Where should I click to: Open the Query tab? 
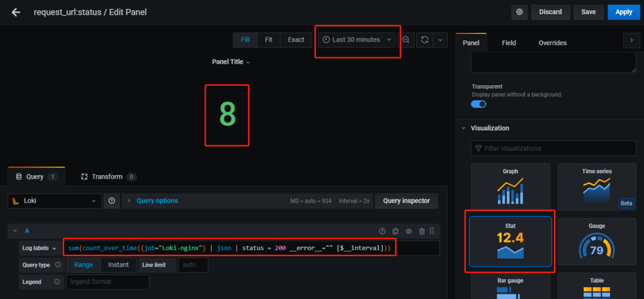[36, 177]
